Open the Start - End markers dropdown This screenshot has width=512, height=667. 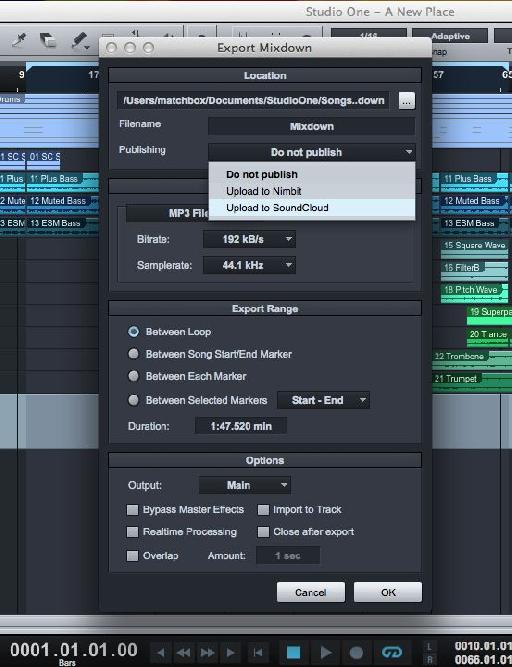(x=323, y=400)
